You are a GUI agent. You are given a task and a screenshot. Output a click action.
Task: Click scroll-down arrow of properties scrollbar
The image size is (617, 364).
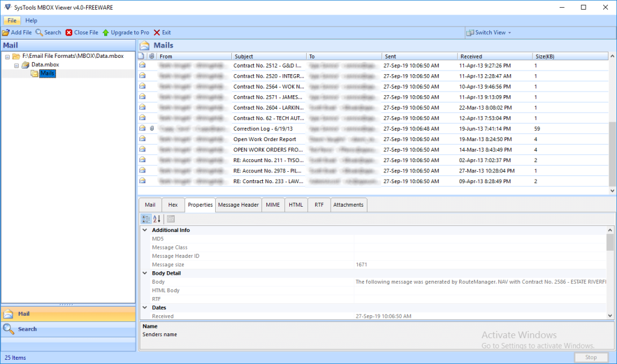pyautogui.click(x=610, y=316)
